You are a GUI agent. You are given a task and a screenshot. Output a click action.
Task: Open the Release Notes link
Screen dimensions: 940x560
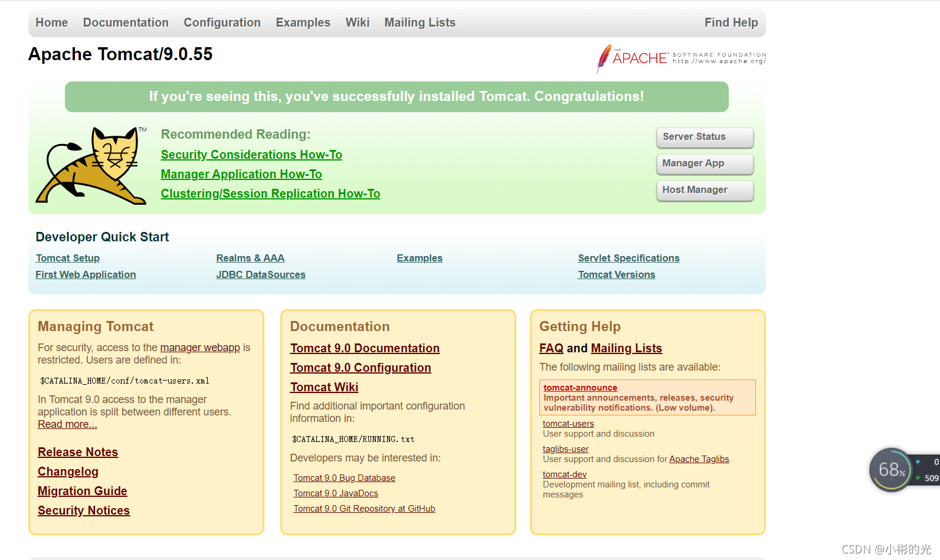point(78,452)
